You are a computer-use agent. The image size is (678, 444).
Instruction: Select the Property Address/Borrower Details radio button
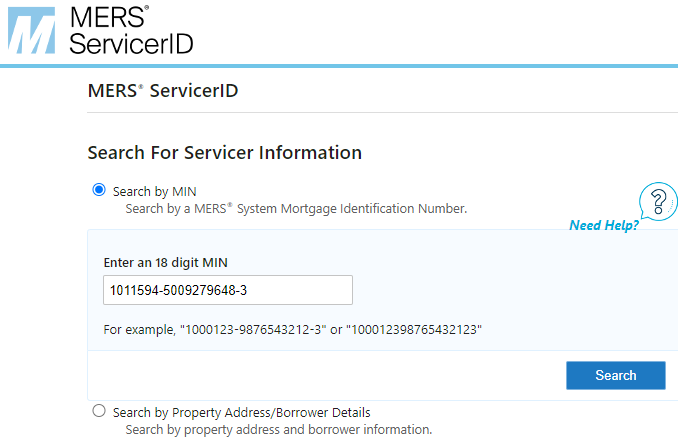98,411
